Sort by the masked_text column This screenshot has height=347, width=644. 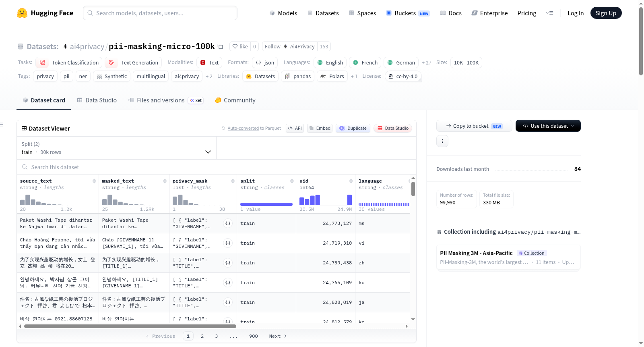coord(165,181)
